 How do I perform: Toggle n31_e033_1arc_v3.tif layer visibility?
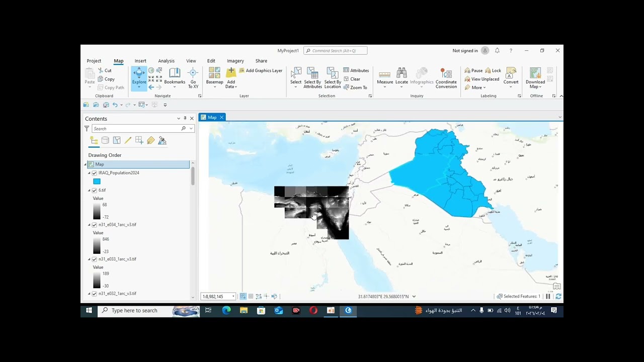coord(94,259)
